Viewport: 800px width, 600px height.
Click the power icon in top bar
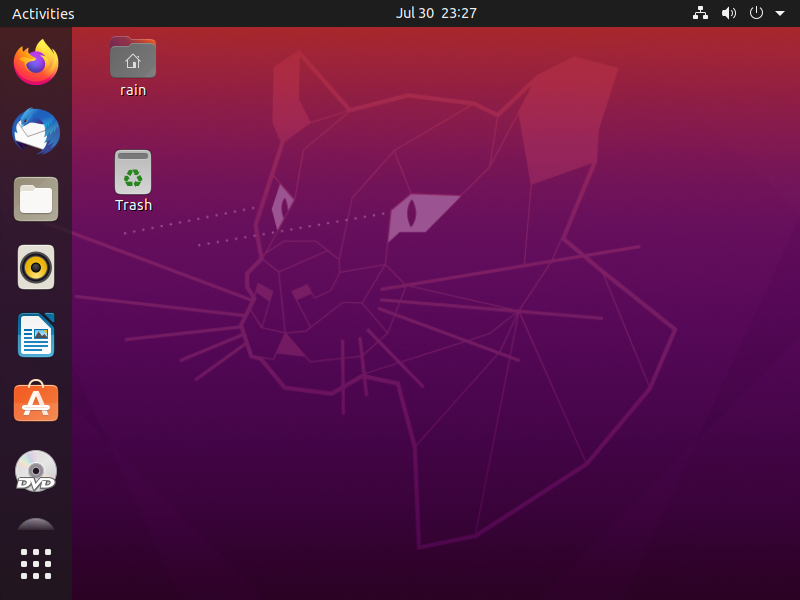point(756,13)
